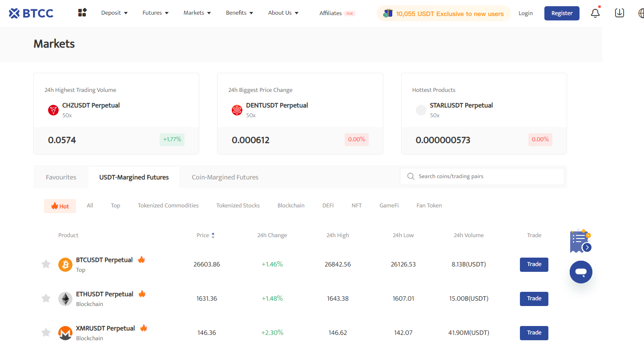Click the +1.77% change badge
Image resolution: width=644 pixels, height=346 pixels.
click(x=172, y=139)
